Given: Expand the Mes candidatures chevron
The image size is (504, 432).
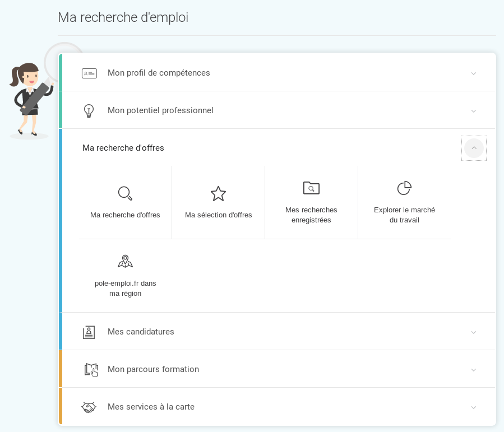Looking at the screenshot, I should point(474,332).
